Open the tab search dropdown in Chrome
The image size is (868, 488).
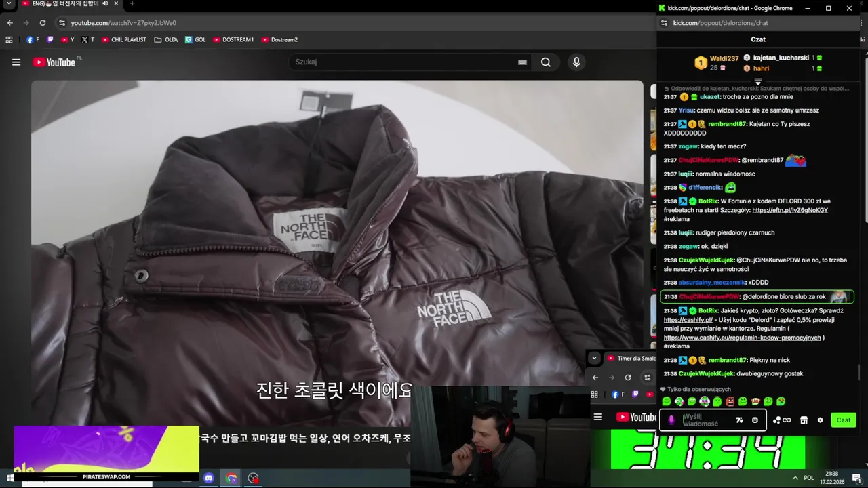coord(9,4)
